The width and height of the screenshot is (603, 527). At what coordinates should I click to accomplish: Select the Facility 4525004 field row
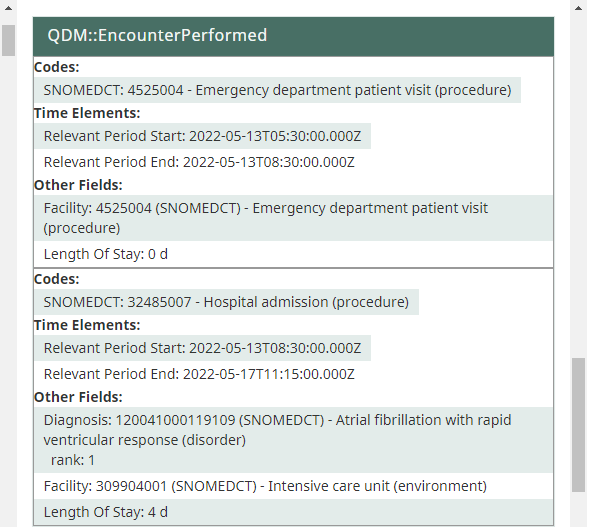pyautogui.click(x=293, y=218)
